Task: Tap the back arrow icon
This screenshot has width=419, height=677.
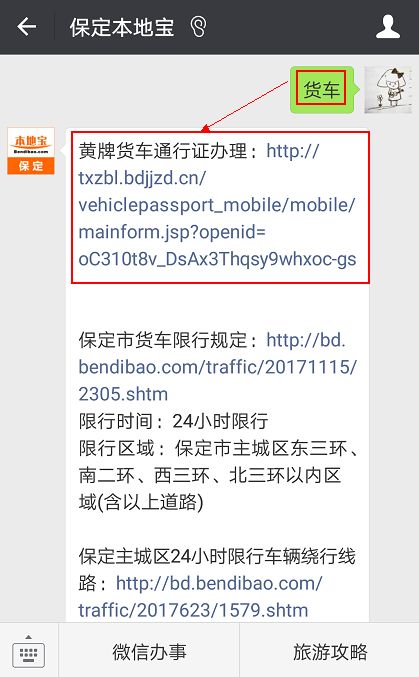Action: (27, 27)
